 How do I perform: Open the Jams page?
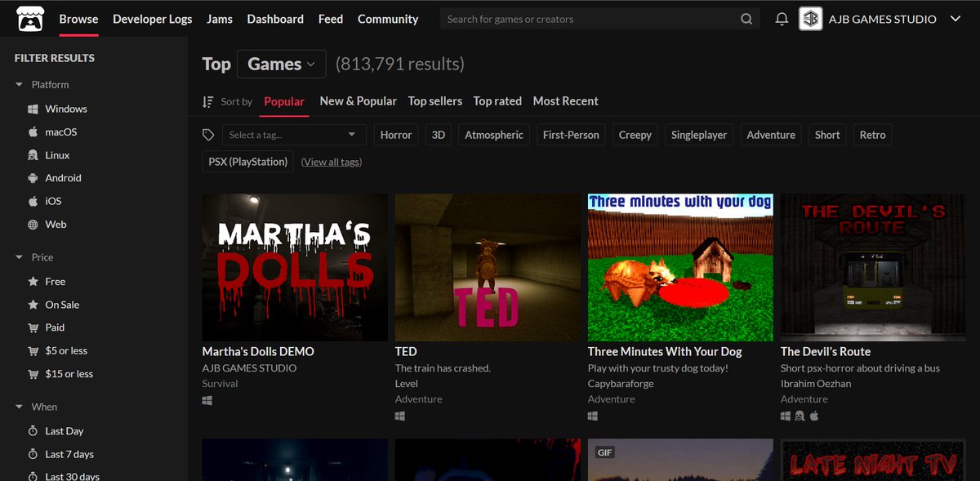click(x=220, y=19)
